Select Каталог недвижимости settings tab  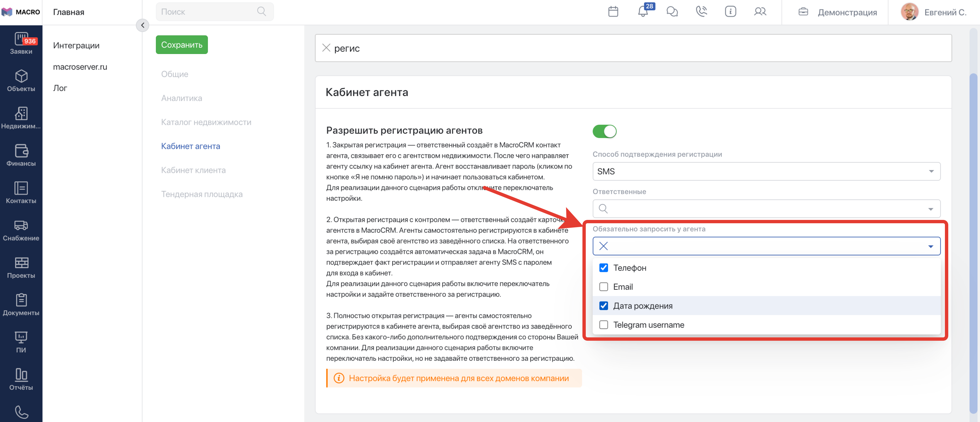point(206,122)
